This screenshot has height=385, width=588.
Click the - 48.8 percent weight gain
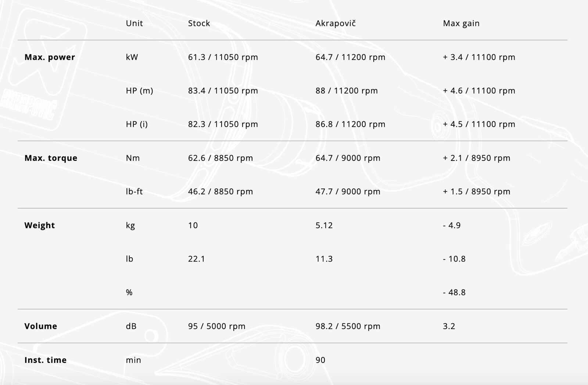coord(454,292)
